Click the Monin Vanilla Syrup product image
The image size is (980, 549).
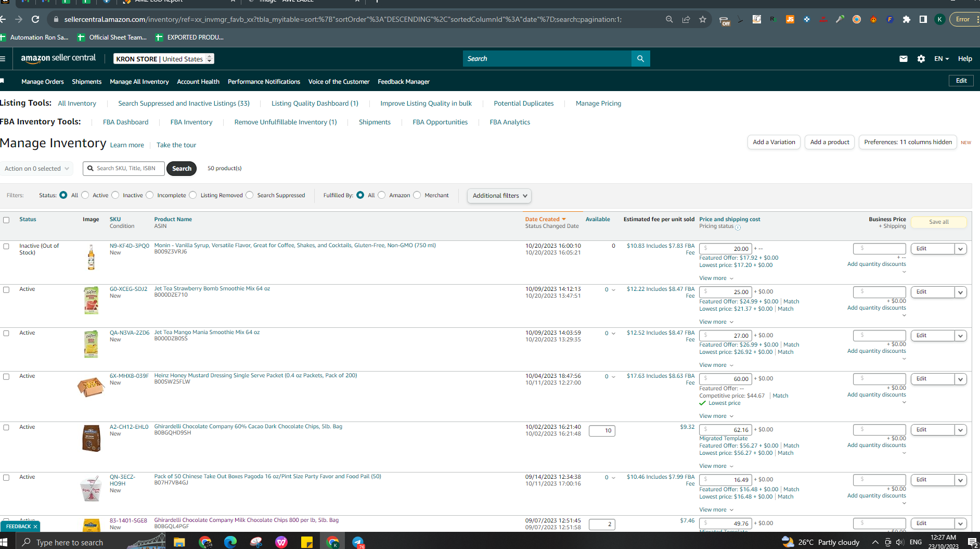91,257
